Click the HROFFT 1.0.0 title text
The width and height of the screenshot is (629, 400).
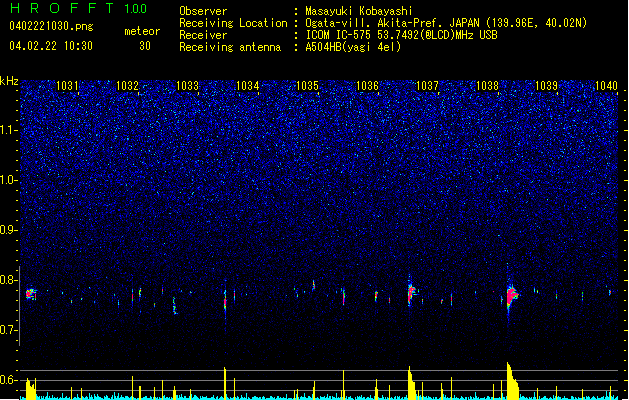[x=79, y=8]
